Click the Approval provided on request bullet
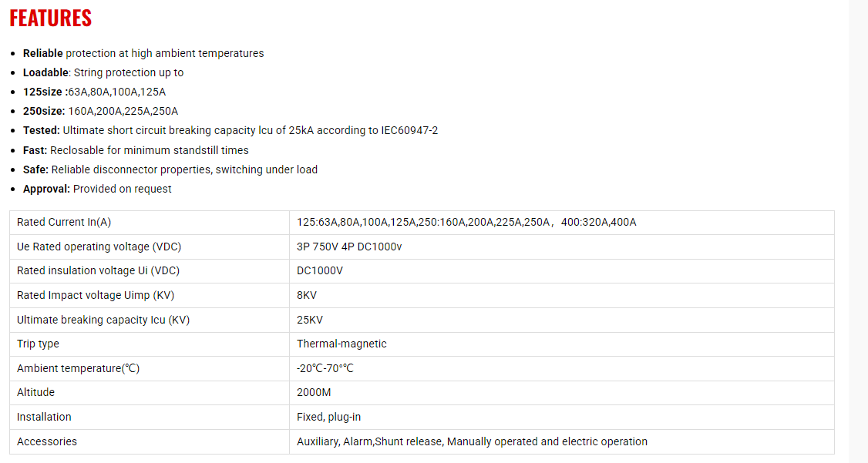 97,189
